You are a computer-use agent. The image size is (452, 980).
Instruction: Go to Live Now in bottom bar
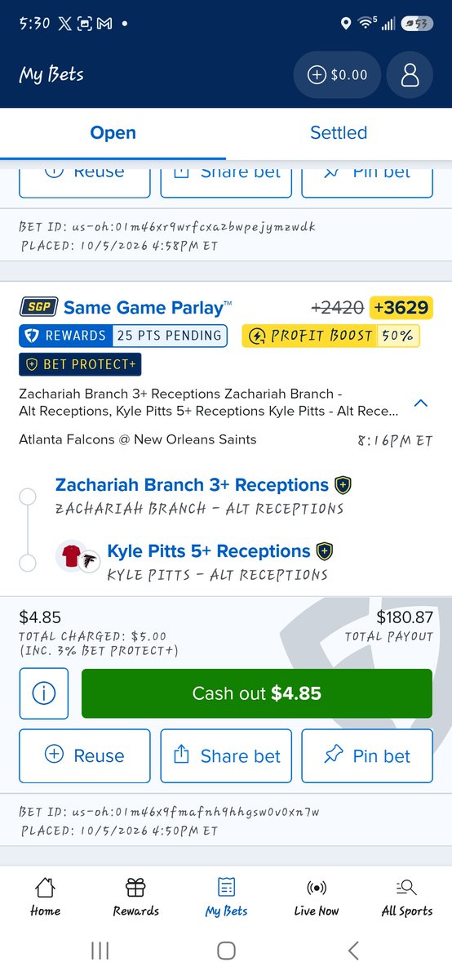coord(317,897)
